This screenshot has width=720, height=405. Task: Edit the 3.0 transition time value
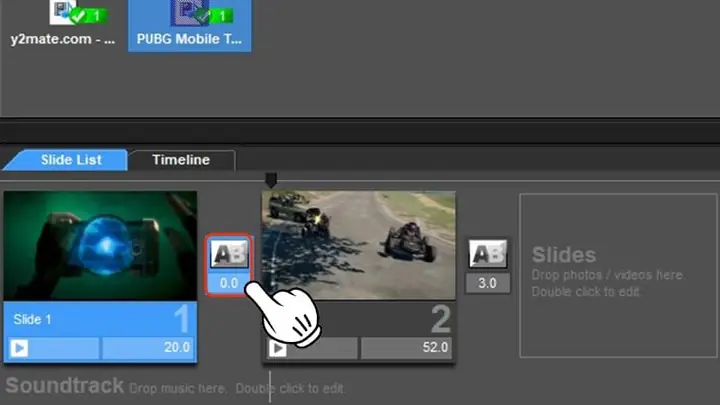click(488, 283)
